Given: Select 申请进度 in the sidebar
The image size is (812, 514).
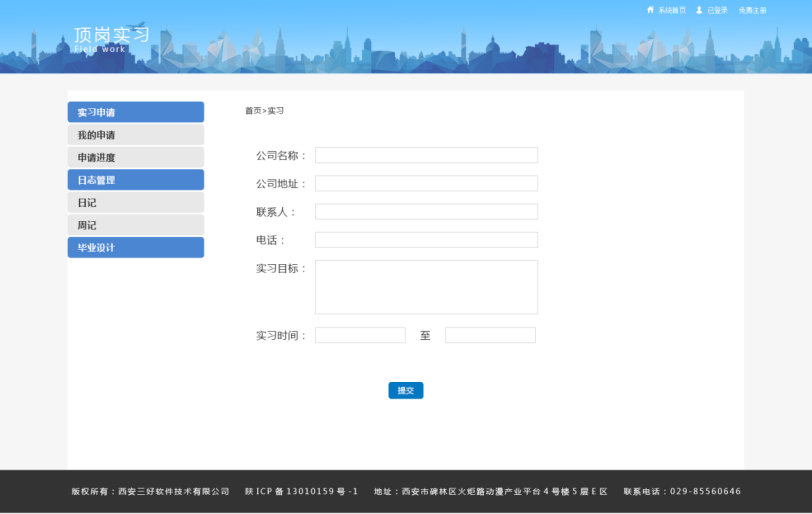Looking at the screenshot, I should 135,157.
